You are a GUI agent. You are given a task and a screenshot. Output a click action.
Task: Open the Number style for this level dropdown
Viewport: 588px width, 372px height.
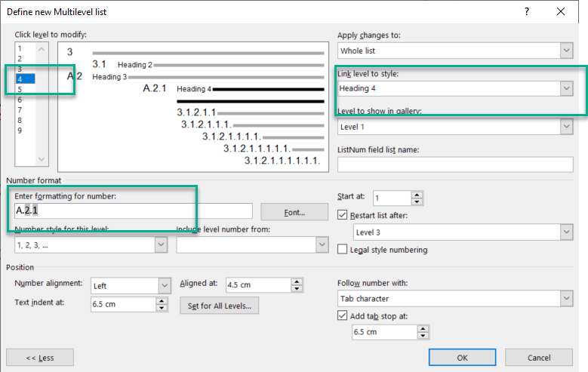162,245
